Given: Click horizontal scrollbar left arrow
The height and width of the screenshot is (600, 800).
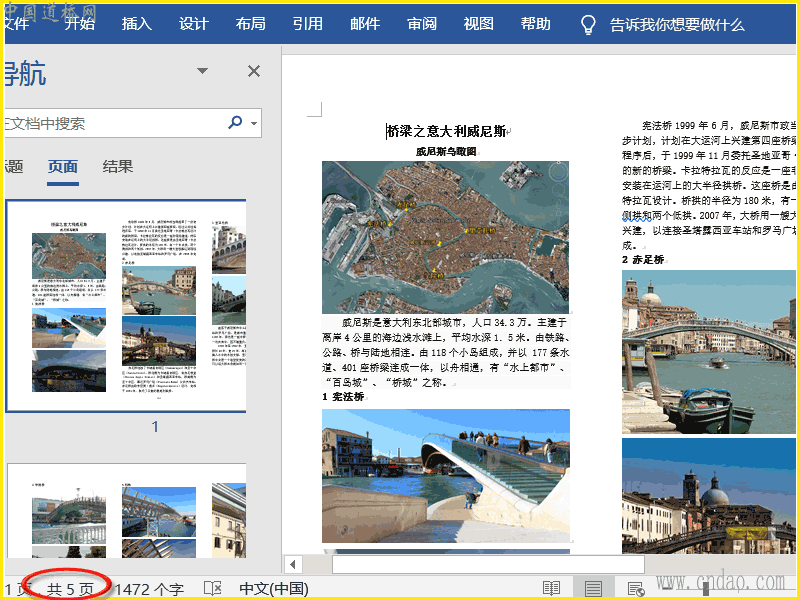Looking at the screenshot, I should [294, 565].
